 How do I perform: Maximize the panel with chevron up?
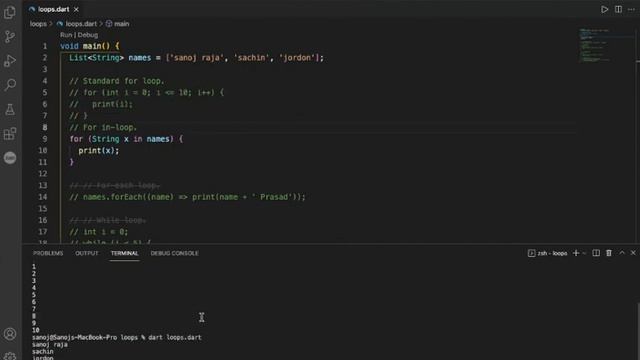pos(622,253)
